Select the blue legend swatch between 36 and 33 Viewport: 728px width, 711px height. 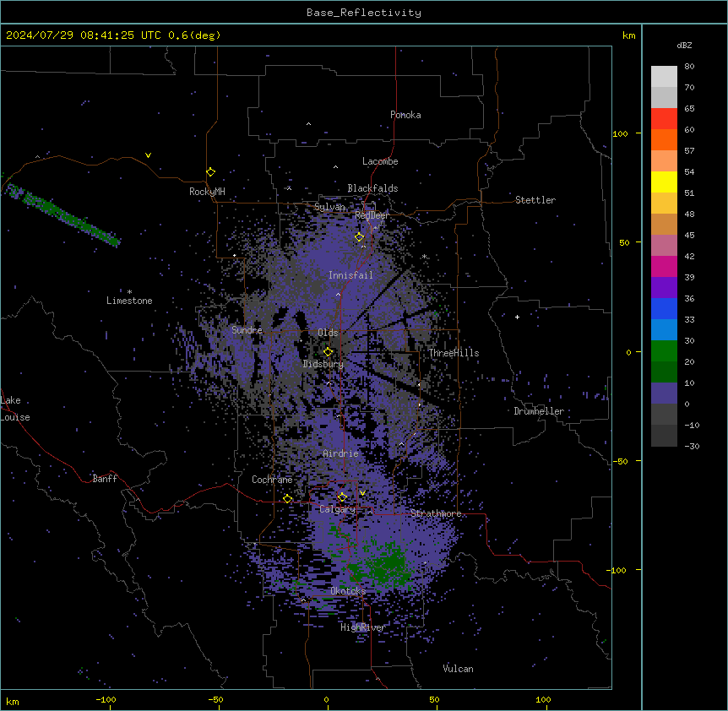(x=664, y=308)
